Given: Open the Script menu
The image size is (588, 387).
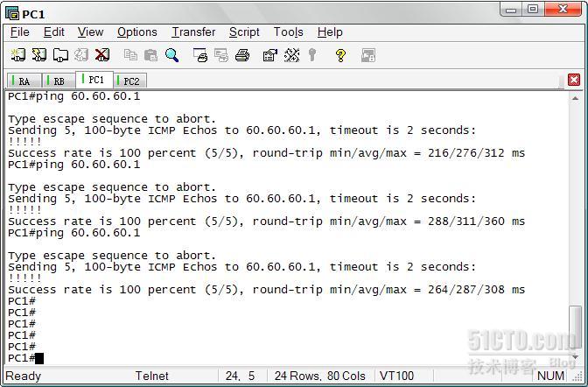Looking at the screenshot, I should coord(244,32).
